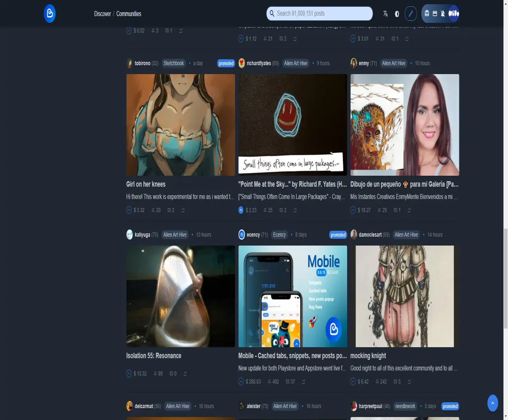The height and width of the screenshot is (420, 508).
Task: Upvote the post valued $ 1.12
Action: point(241,39)
